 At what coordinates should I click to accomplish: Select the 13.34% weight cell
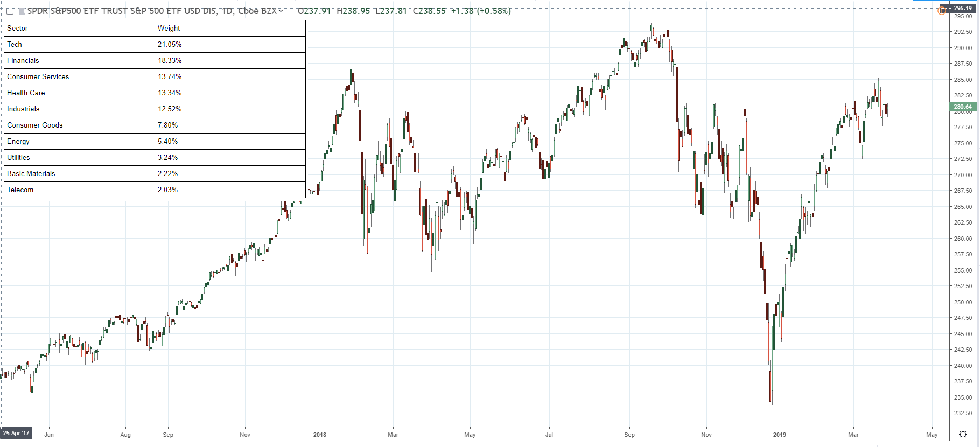[230, 93]
